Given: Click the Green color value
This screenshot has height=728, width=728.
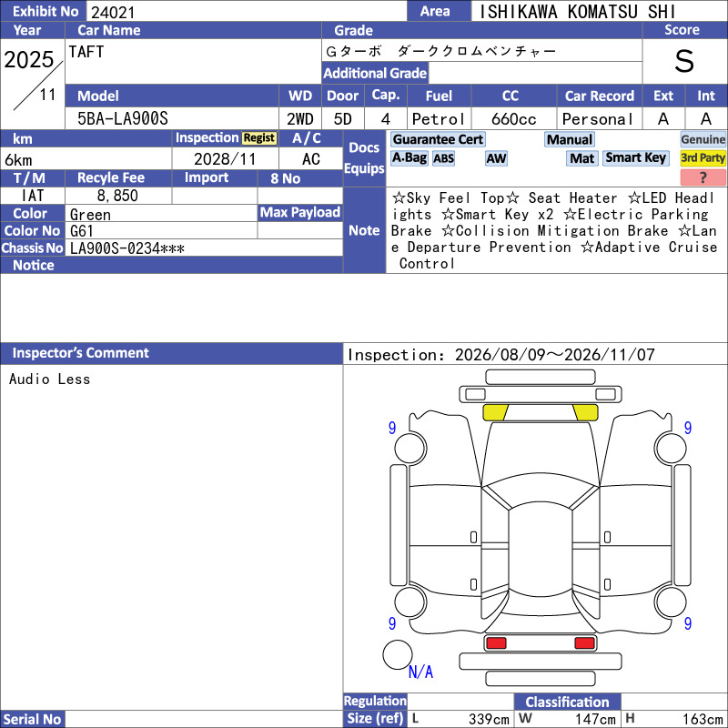Looking at the screenshot, I should tap(90, 215).
